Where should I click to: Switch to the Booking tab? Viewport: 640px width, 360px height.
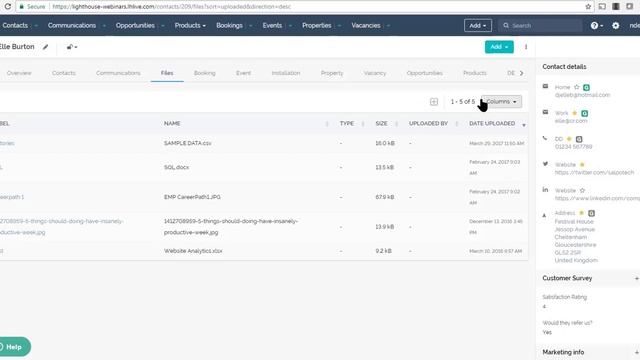204,73
